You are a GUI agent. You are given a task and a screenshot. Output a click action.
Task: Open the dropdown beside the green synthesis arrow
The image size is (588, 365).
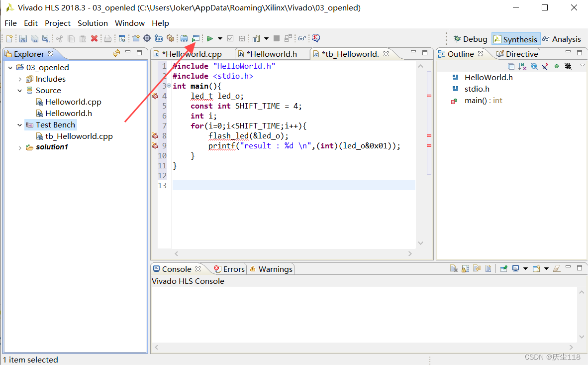pos(220,38)
